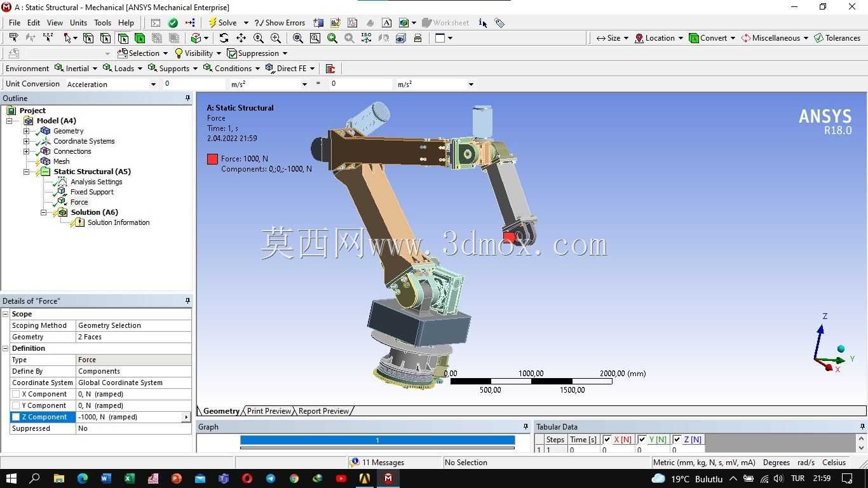Switch to the Report Preview tab
Screen dimensions: 868x488
[x=323, y=411]
